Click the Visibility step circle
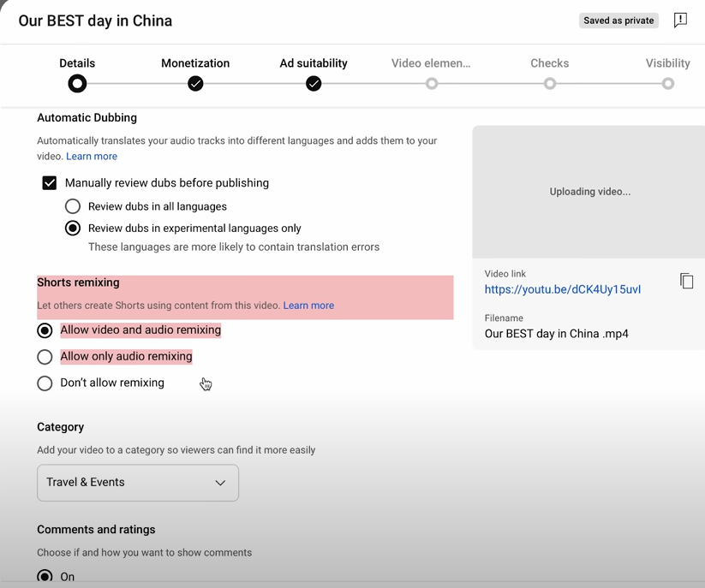The width and height of the screenshot is (705, 588). pyautogui.click(x=667, y=84)
